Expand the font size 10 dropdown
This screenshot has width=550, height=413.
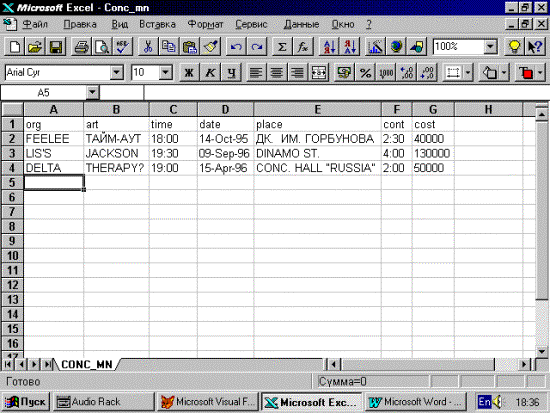[165, 73]
